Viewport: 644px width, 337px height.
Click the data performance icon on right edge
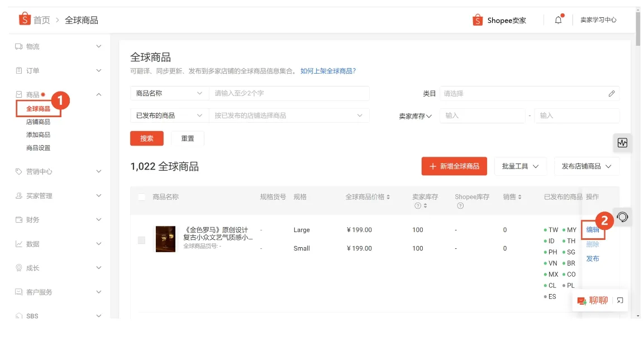tap(622, 143)
